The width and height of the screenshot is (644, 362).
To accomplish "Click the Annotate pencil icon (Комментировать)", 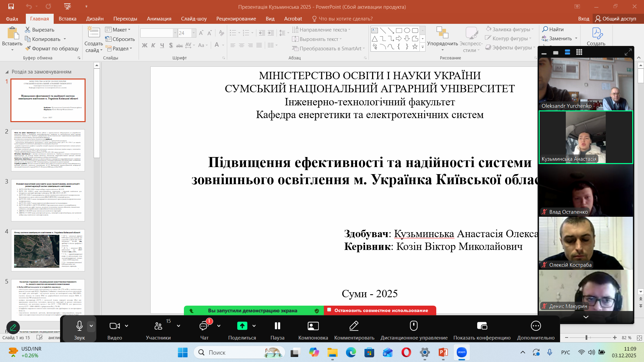I will (354, 326).
